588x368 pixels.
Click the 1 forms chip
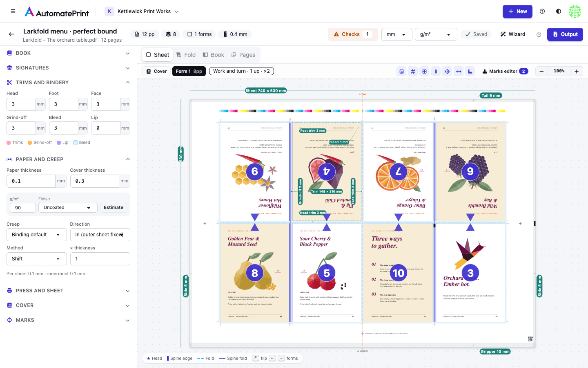[x=200, y=34]
